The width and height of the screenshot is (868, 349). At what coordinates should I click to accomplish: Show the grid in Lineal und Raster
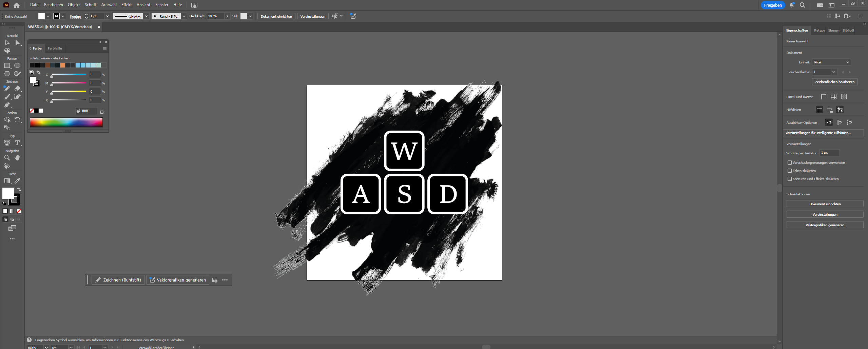point(833,97)
